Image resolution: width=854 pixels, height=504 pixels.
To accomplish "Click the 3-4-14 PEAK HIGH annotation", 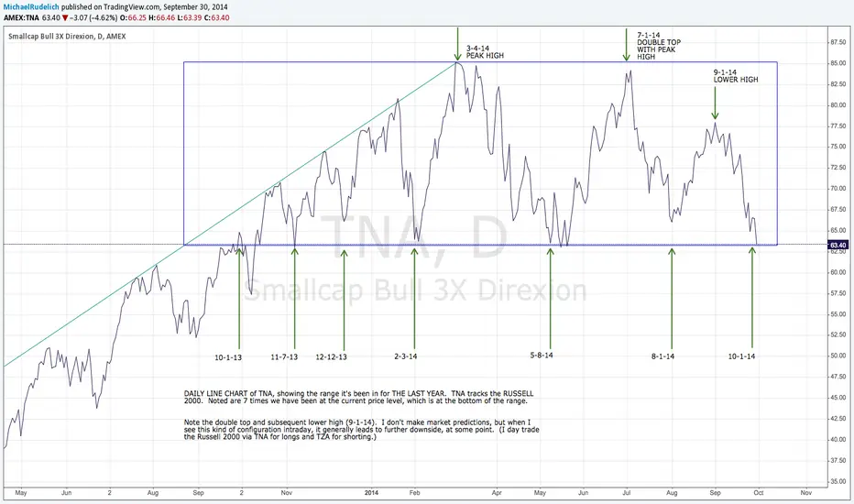I will pyautogui.click(x=485, y=51).
